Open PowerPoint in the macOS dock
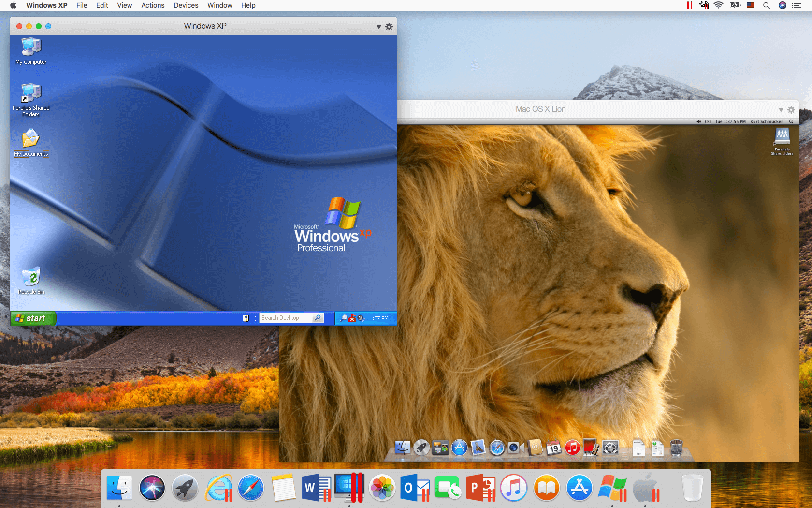 click(481, 488)
